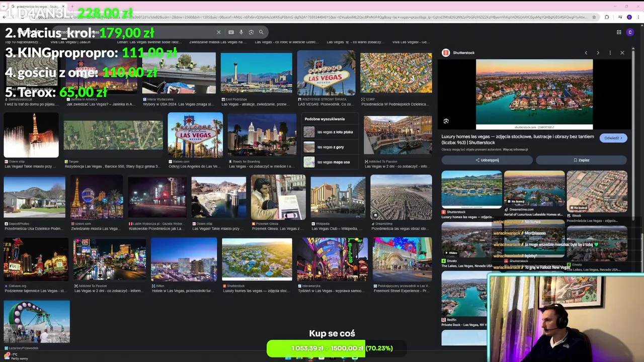
Task: Click the Zapisz save button
Action: (x=581, y=160)
